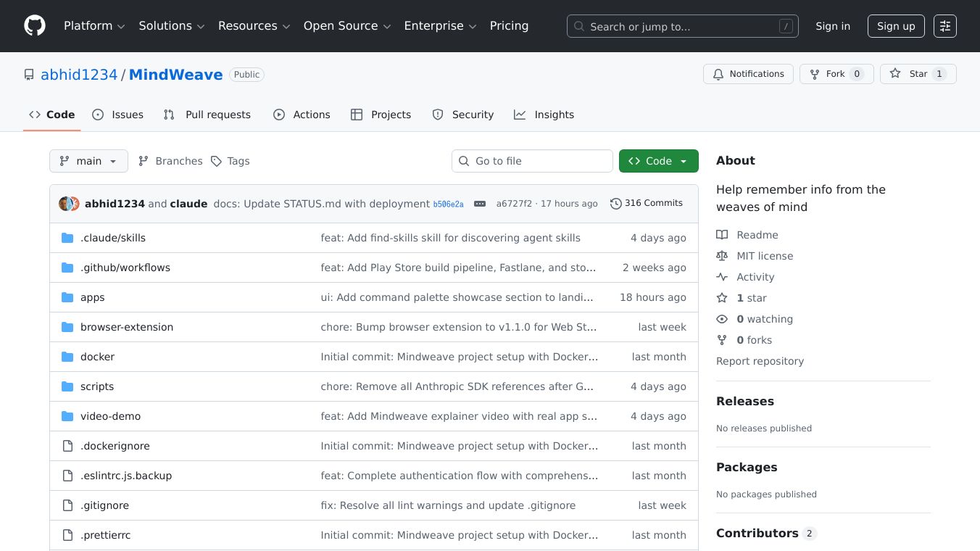Click the commit details ellipsis icon
The image size is (980, 551).
(x=480, y=204)
